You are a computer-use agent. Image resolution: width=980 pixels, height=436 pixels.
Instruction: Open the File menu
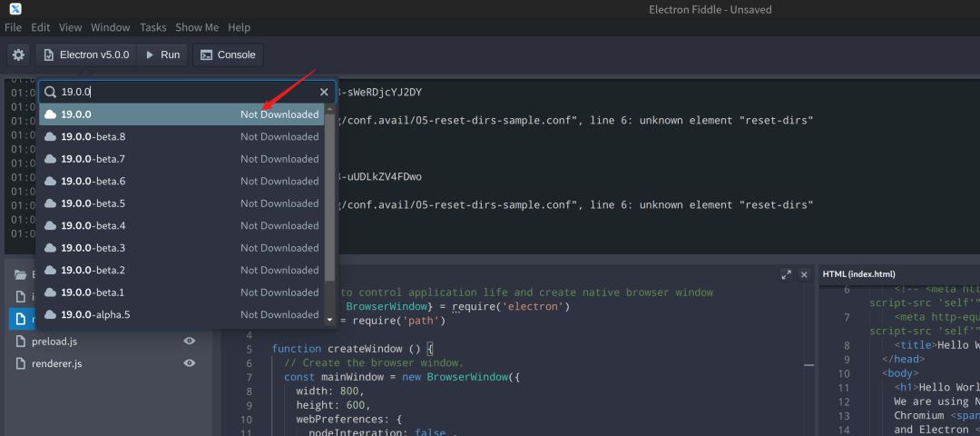coord(13,27)
